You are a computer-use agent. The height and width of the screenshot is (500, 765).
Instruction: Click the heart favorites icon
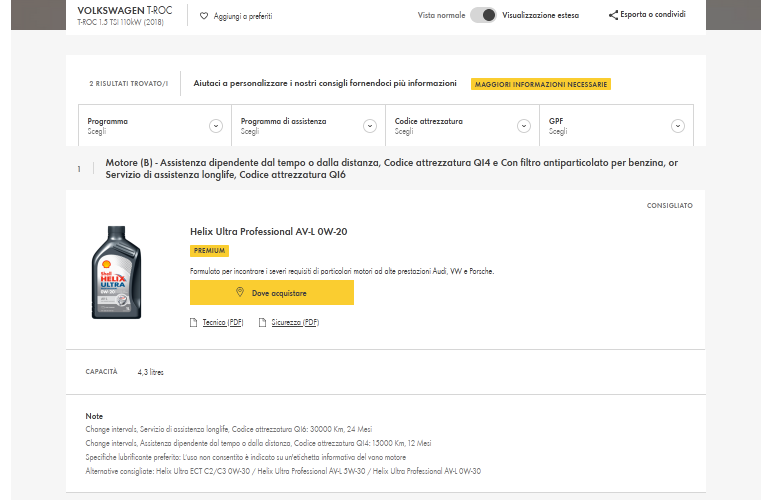pyautogui.click(x=204, y=16)
